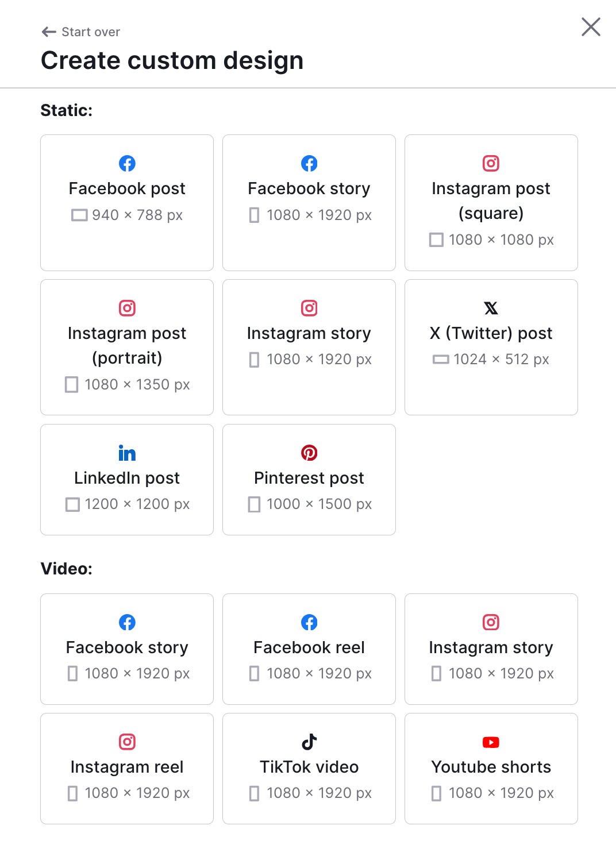616x841 pixels.
Task: Click the Instagram icon on Instagram post (square)
Action: point(491,163)
